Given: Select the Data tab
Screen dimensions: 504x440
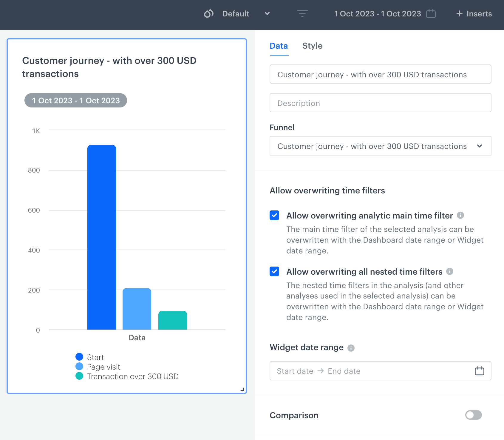Looking at the screenshot, I should coord(279,46).
